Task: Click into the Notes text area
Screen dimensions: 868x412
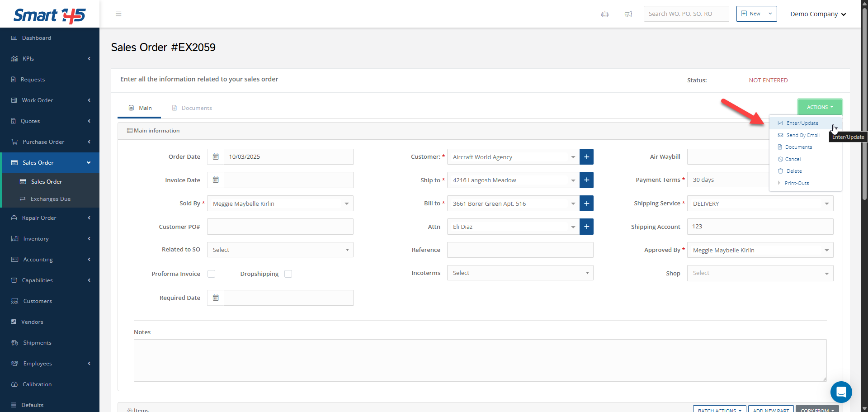Action: [480, 360]
